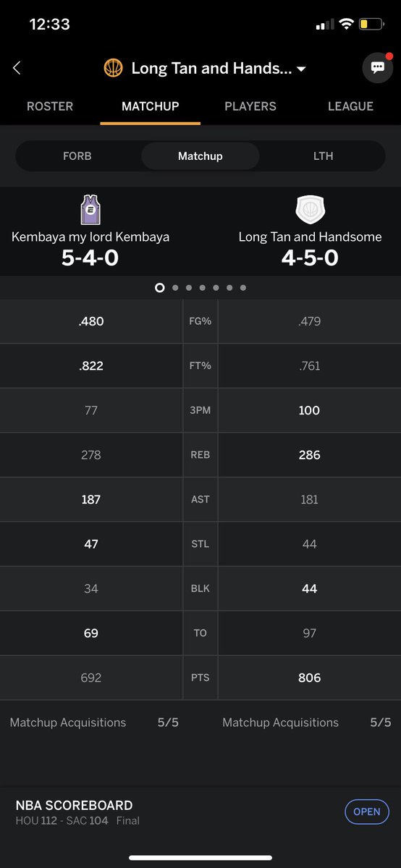The image size is (401, 868).
Task: Open the chat messages icon
Action: click(376, 68)
